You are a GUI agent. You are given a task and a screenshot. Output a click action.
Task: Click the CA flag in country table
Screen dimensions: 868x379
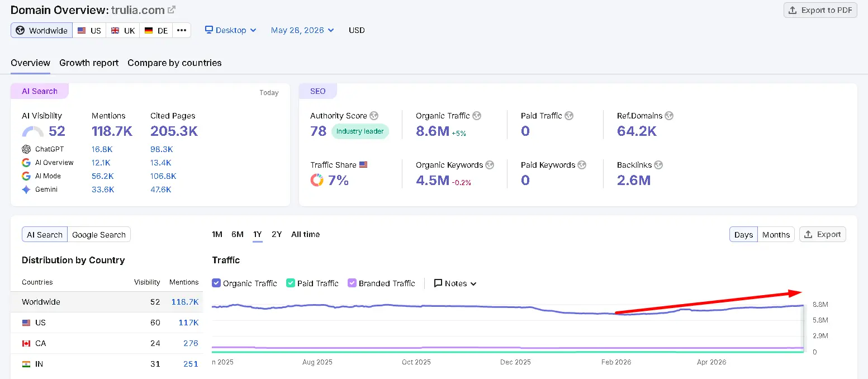tap(26, 343)
